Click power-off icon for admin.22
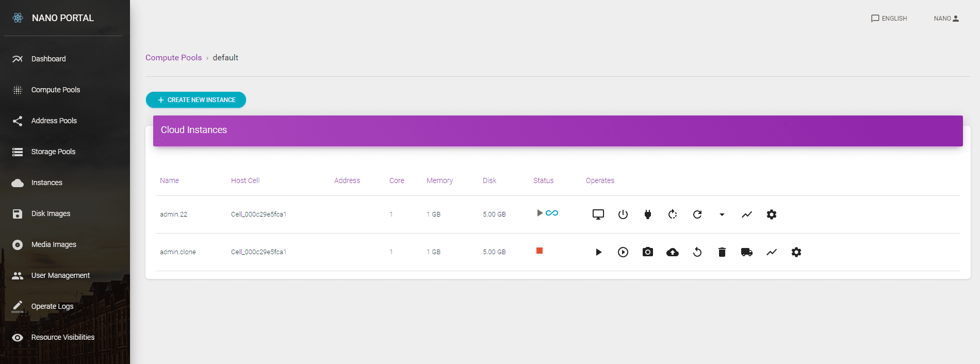 (x=623, y=214)
